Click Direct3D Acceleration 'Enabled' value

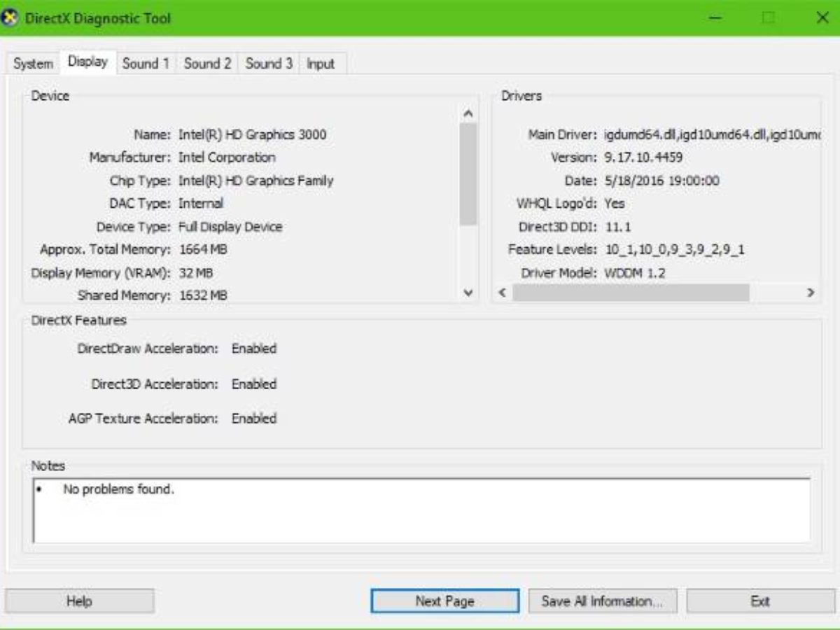pos(254,384)
